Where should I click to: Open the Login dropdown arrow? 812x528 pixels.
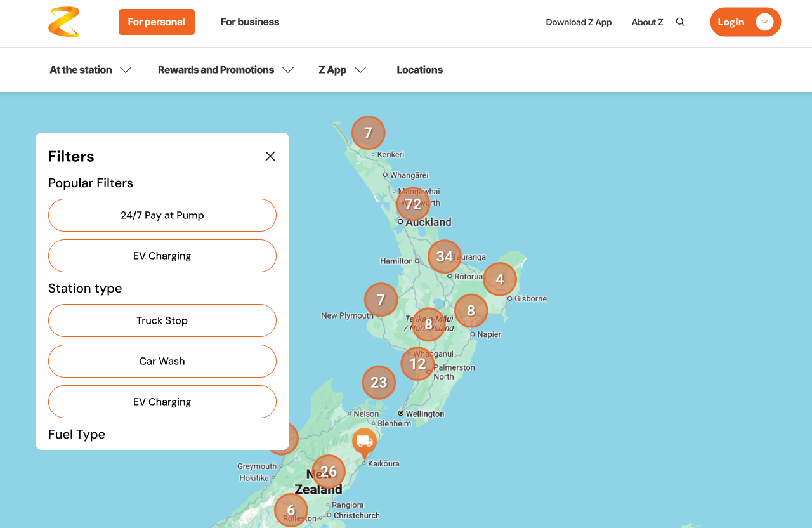[x=764, y=22]
